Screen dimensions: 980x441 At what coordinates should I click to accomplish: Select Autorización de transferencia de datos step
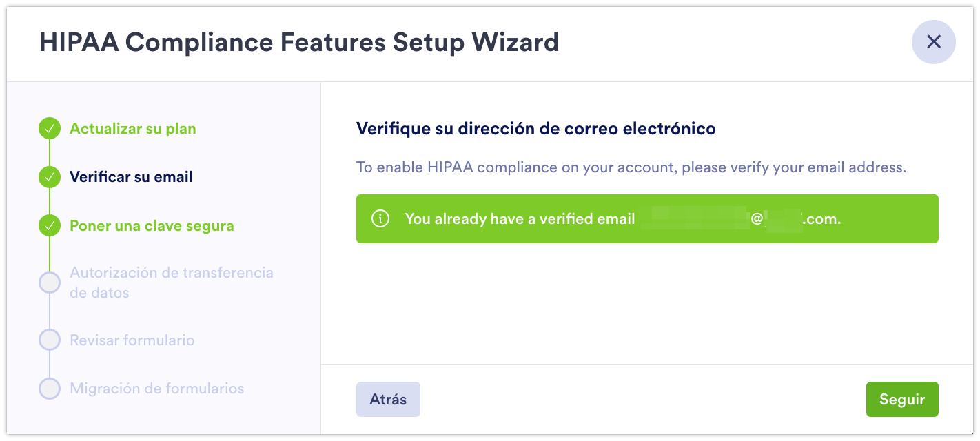click(x=171, y=283)
